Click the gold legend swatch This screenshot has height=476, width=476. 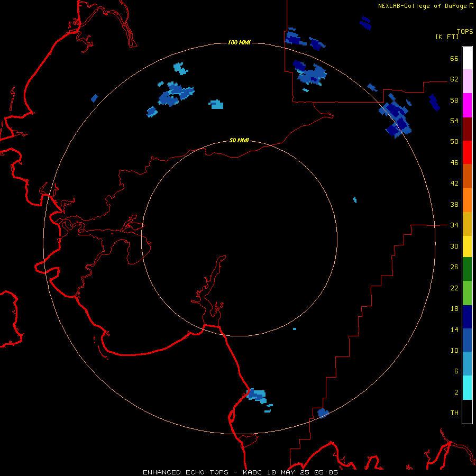click(x=467, y=224)
